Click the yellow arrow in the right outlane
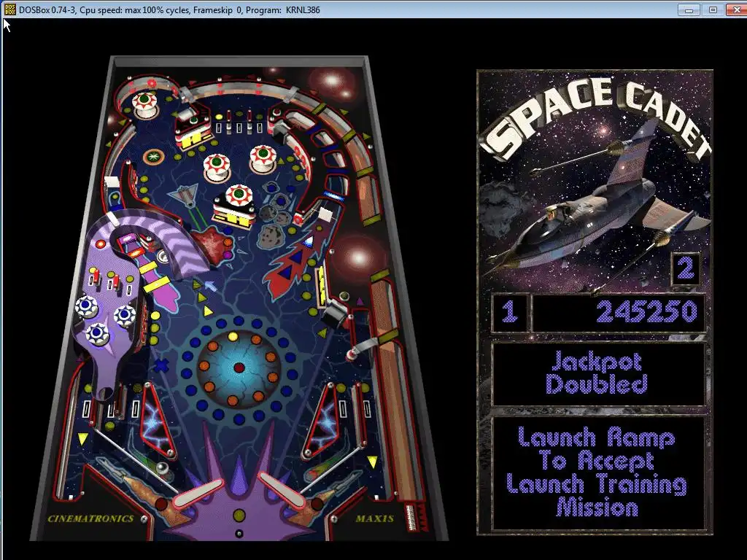Screen dimensions: 747x560 click(372, 461)
